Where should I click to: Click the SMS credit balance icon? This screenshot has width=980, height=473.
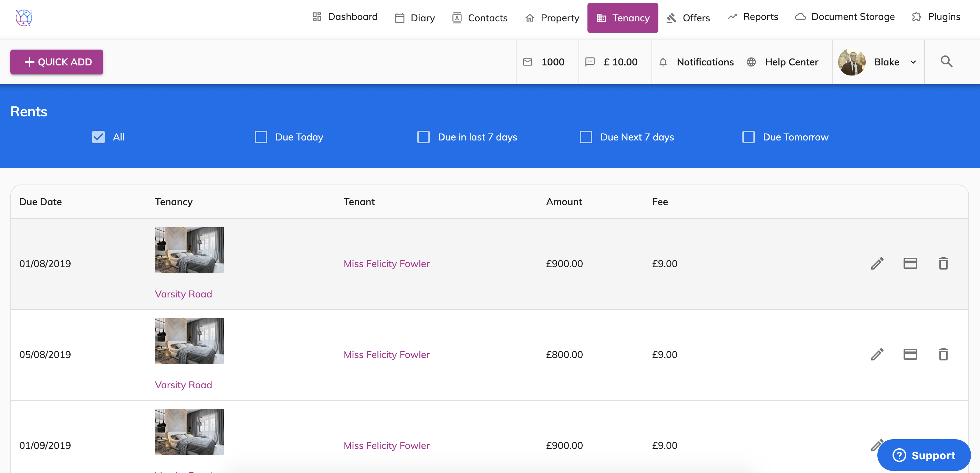[x=590, y=62]
